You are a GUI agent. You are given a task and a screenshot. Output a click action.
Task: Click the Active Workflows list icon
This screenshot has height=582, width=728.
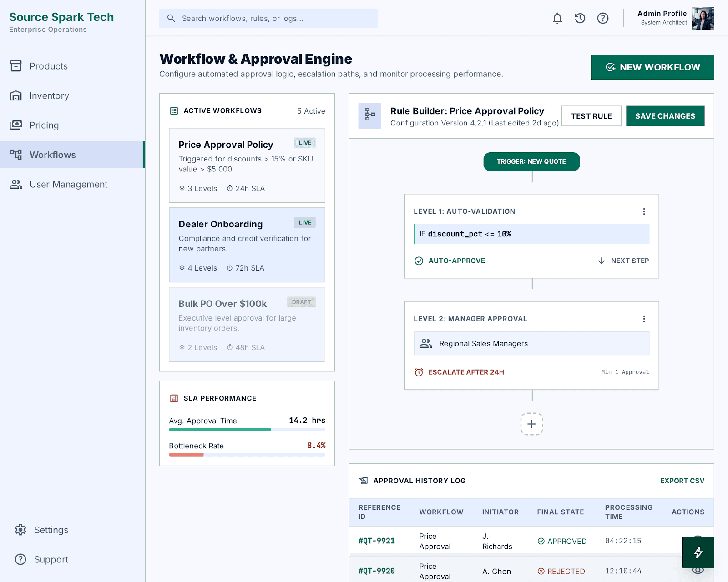click(x=174, y=111)
